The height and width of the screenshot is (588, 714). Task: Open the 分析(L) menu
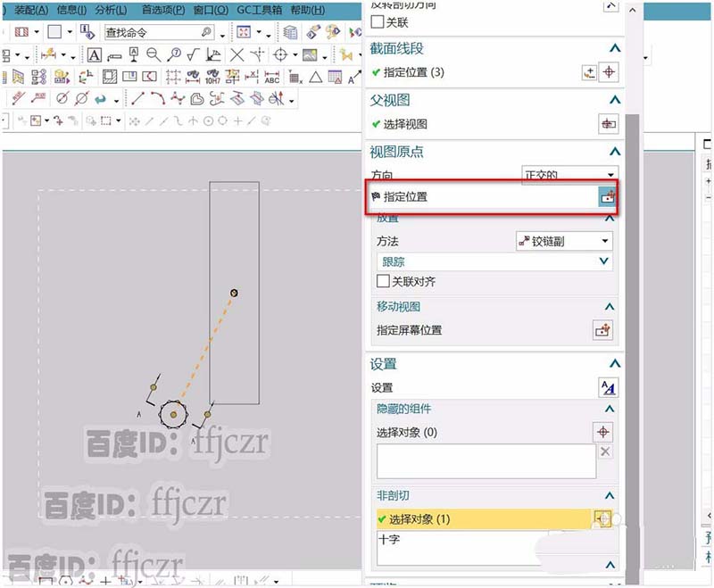coord(111,10)
